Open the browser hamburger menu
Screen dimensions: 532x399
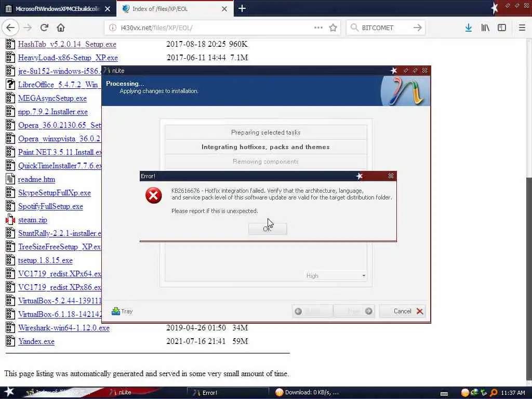pyautogui.click(x=522, y=28)
